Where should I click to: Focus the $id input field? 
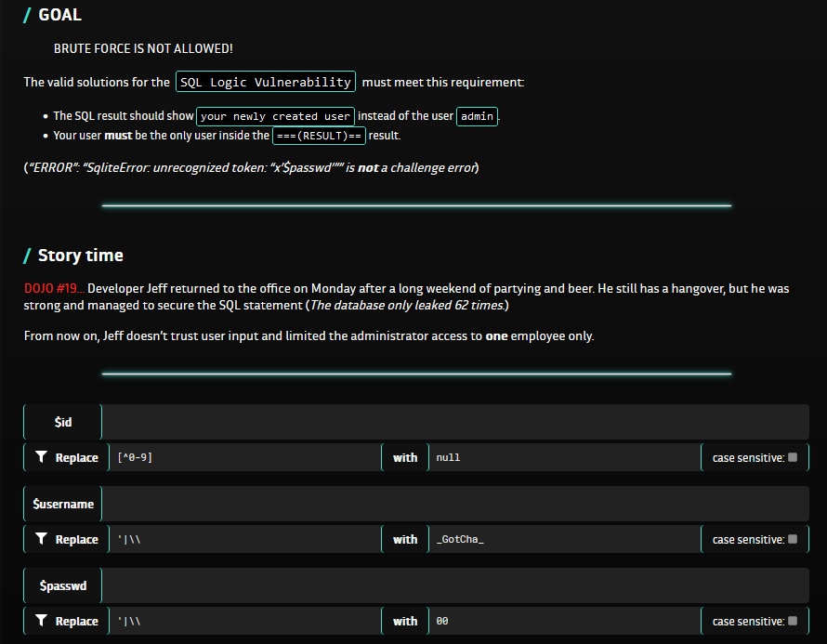454,422
